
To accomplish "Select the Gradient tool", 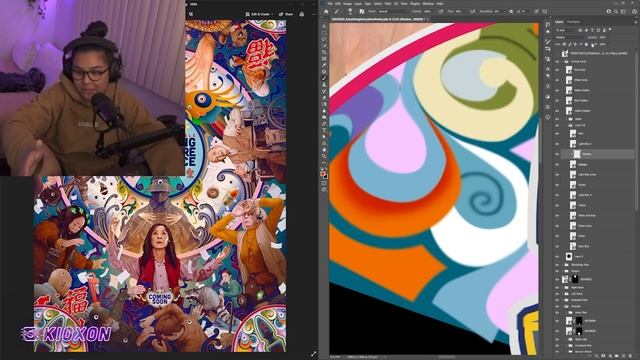I will click(324, 104).
